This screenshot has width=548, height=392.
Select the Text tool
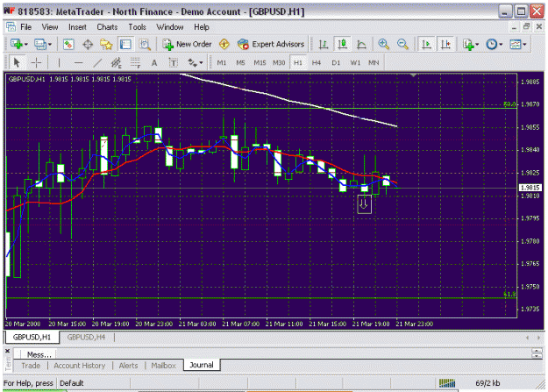[x=154, y=63]
